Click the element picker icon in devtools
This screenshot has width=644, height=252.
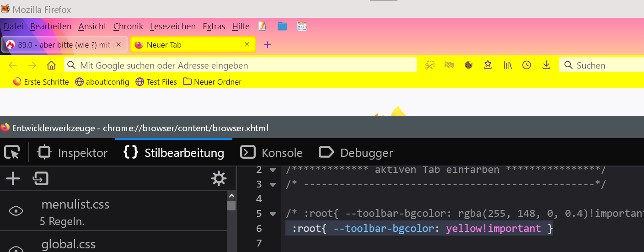click(x=12, y=152)
